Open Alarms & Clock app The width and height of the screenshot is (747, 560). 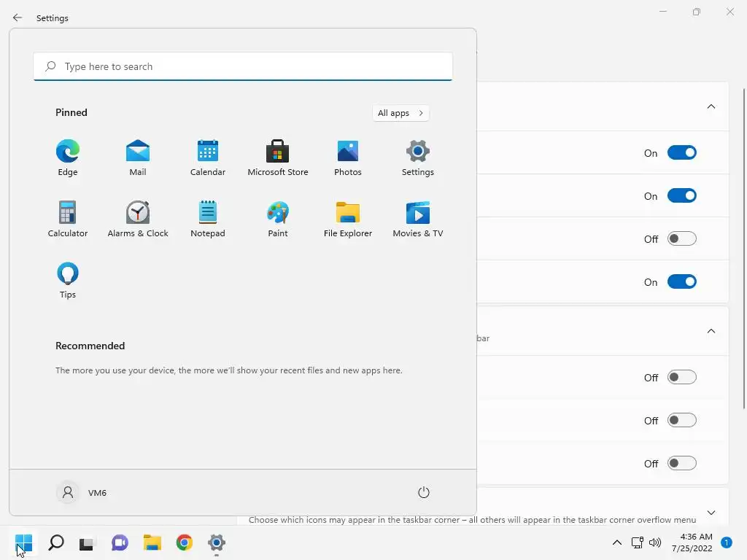pyautogui.click(x=138, y=219)
